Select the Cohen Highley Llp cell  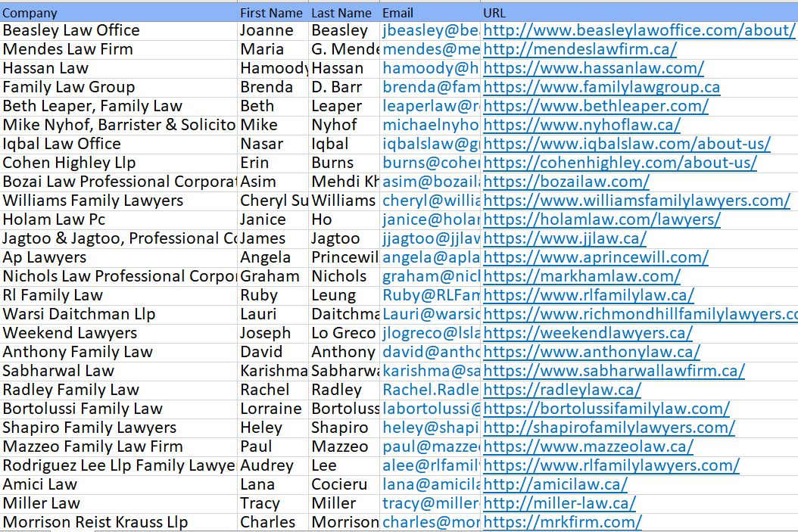click(119, 163)
